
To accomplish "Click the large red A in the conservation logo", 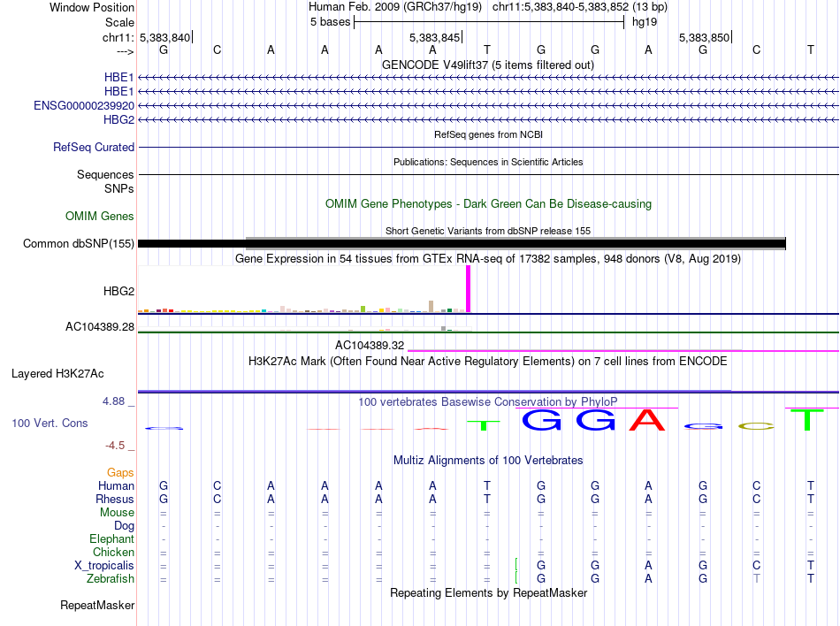I will pyautogui.click(x=646, y=420).
